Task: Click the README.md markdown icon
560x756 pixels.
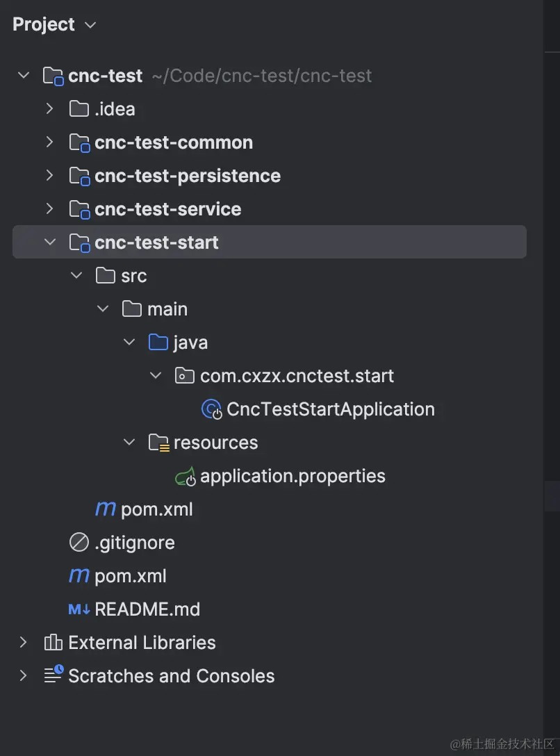Action: click(x=79, y=609)
